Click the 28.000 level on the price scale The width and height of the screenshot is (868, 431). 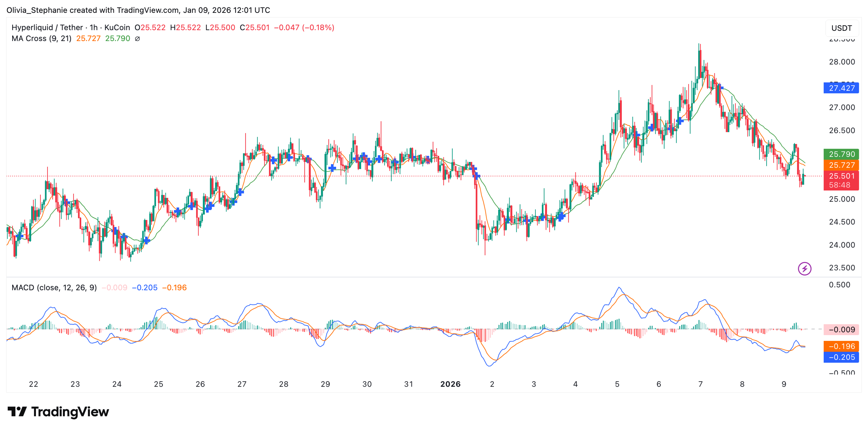point(841,62)
